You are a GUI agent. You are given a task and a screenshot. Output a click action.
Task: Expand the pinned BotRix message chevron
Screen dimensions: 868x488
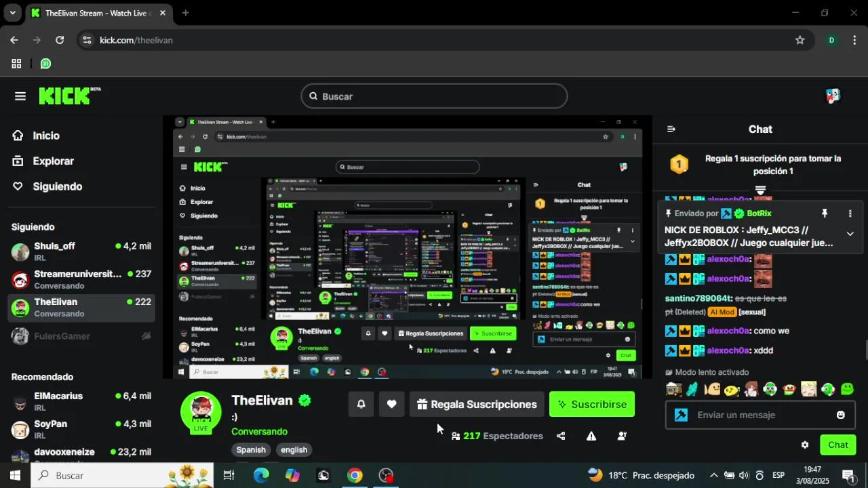point(850,234)
